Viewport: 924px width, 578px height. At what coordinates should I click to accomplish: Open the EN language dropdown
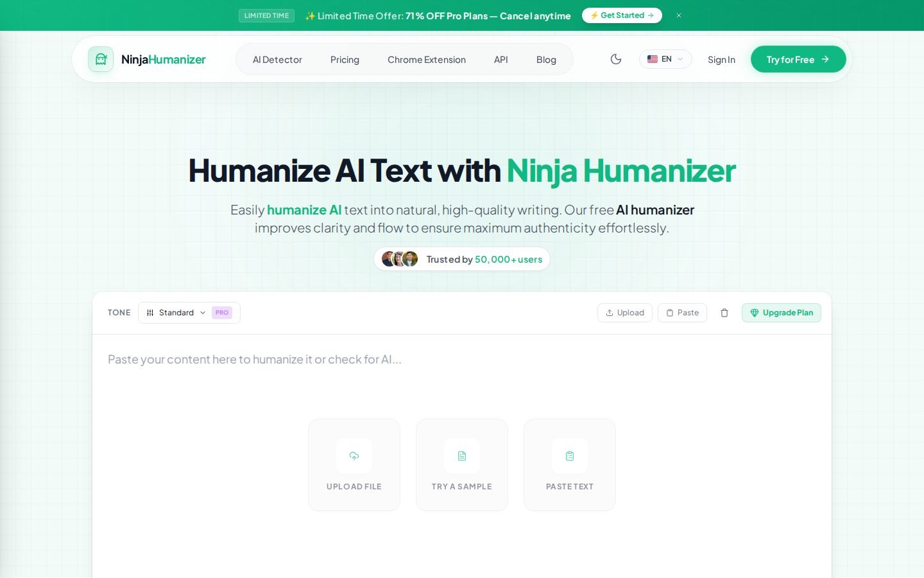point(665,59)
